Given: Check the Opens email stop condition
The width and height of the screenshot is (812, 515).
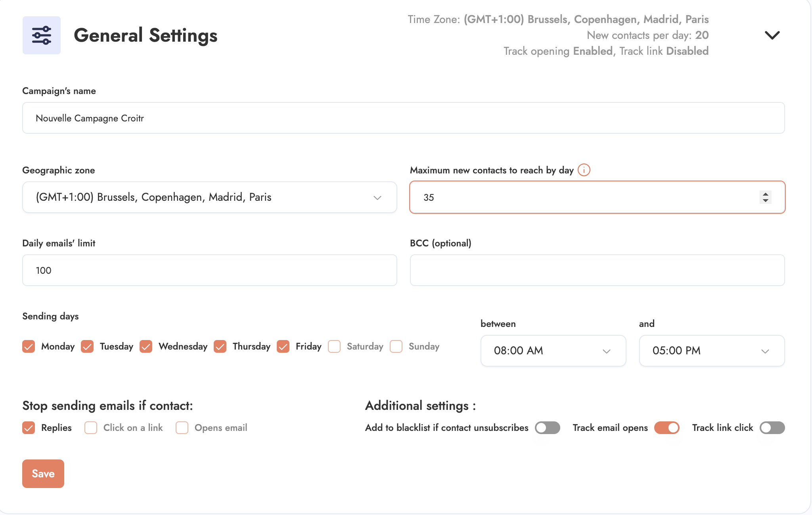Looking at the screenshot, I should click(182, 428).
